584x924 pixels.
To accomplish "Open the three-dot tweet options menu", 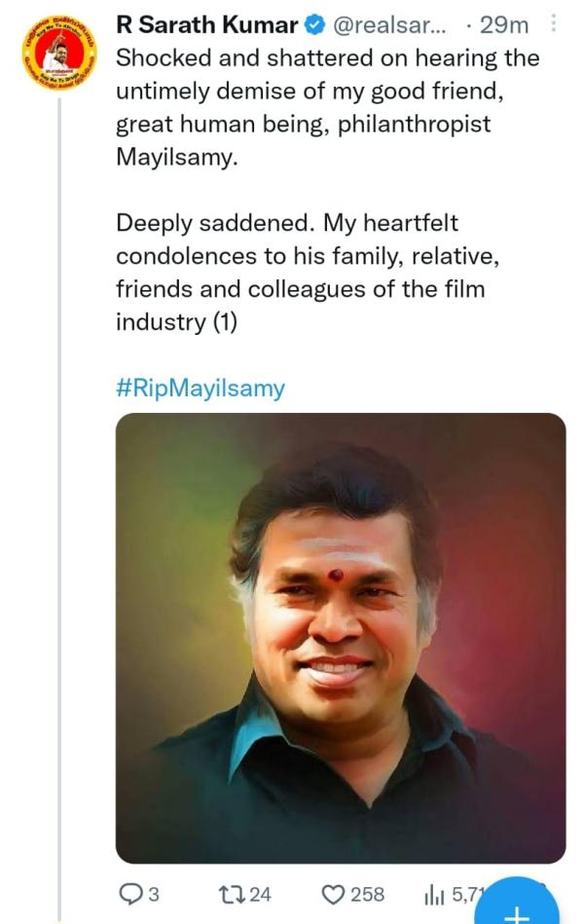I will [x=554, y=24].
